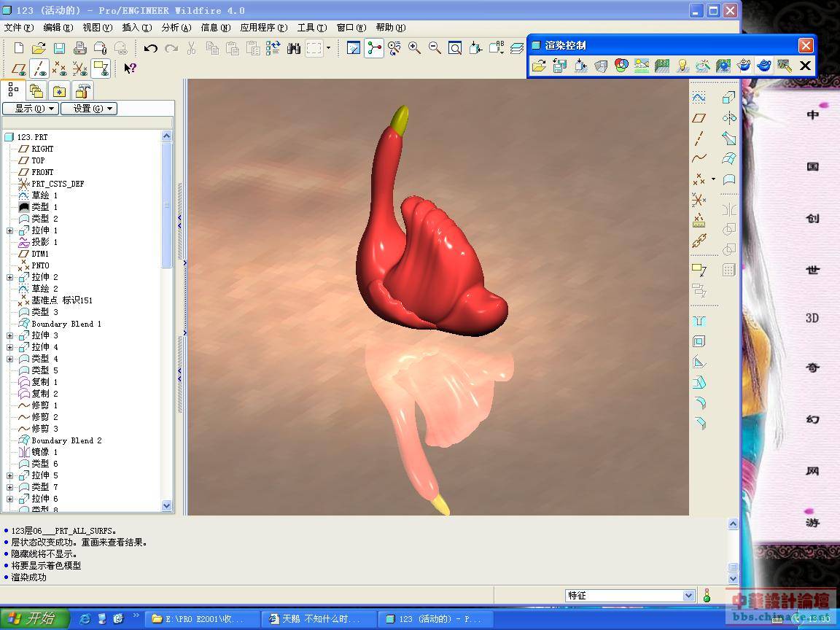Click the Open file folder icon
This screenshot has height=630, width=840.
(39, 48)
